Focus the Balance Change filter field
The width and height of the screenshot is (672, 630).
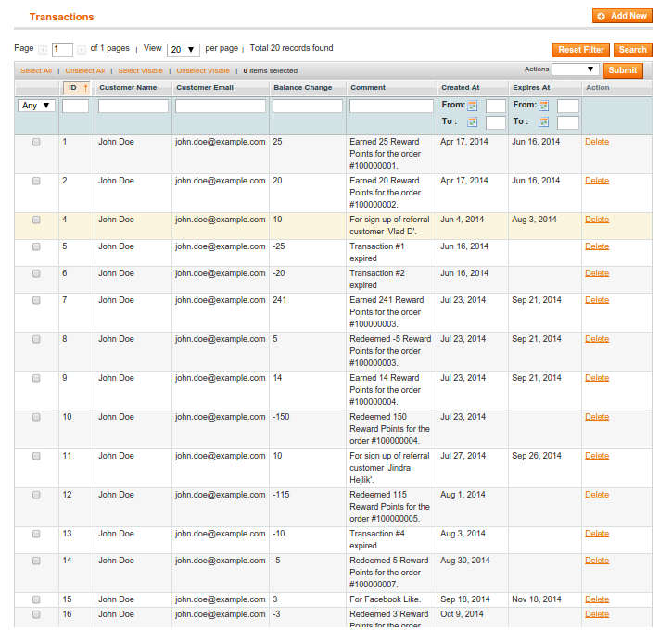308,106
